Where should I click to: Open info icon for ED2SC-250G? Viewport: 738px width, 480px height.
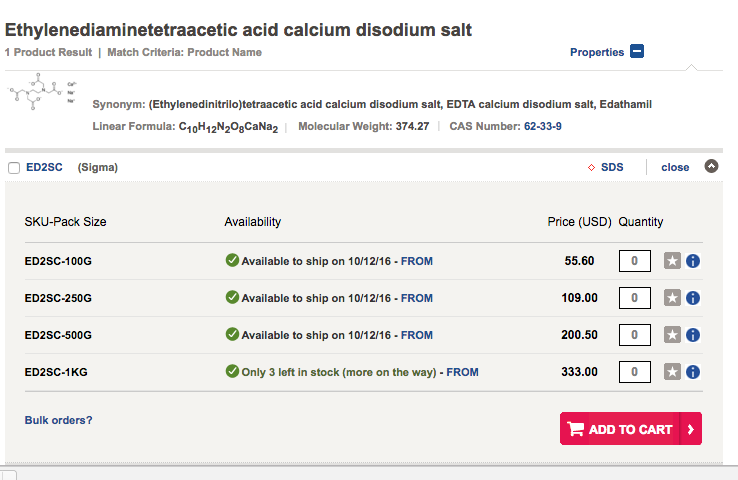click(x=693, y=298)
